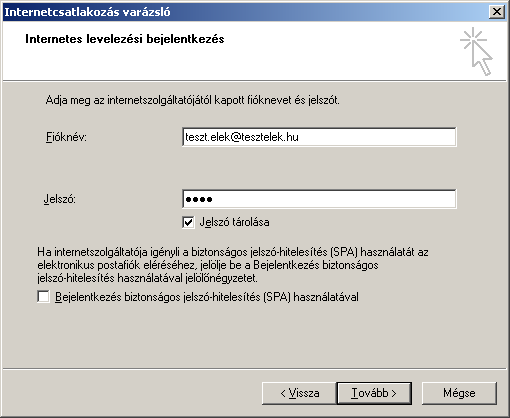
Task: Click the Internetcsatlakozás varázsló title bar
Action: 245,12
